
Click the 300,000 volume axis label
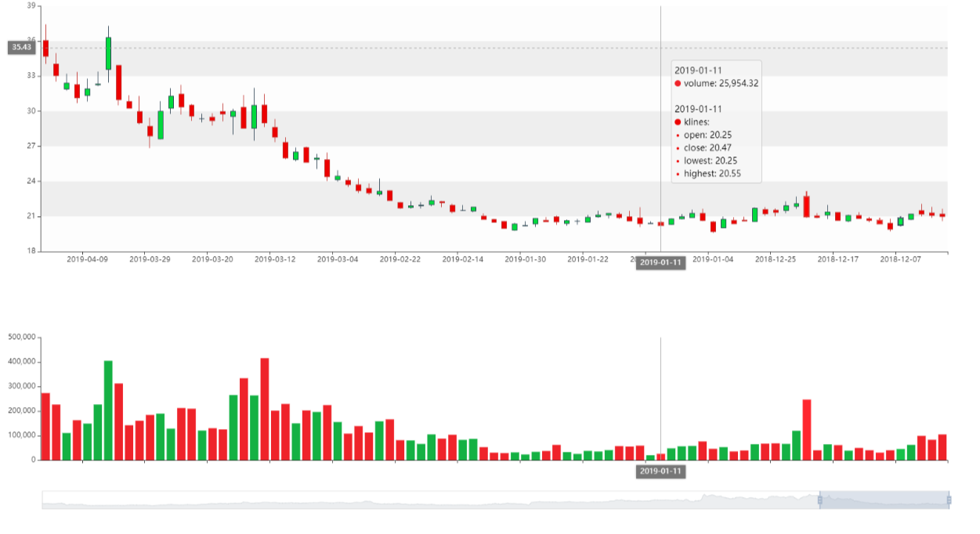pos(21,386)
